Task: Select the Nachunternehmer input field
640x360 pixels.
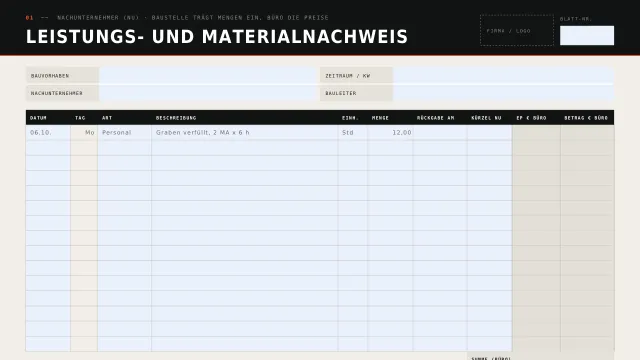Action: 208,93
